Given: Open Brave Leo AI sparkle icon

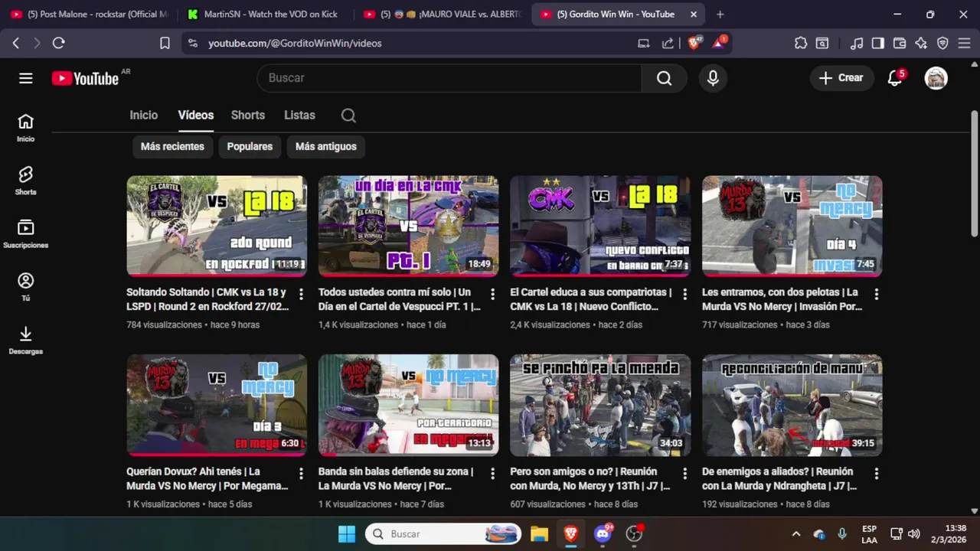Looking at the screenshot, I should (921, 43).
